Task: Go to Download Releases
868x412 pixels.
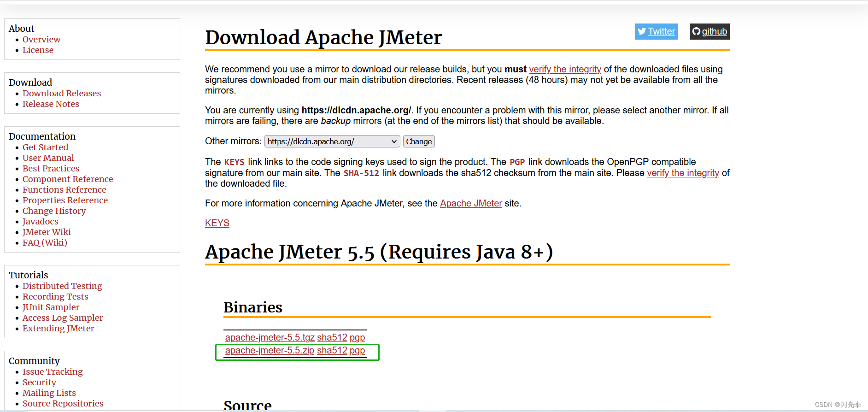Action: click(x=62, y=94)
